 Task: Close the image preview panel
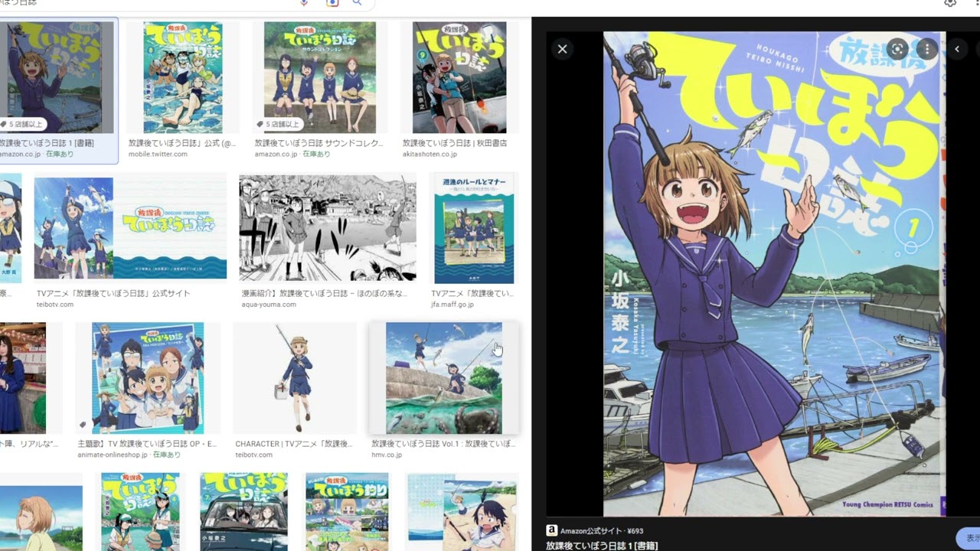pyautogui.click(x=562, y=49)
